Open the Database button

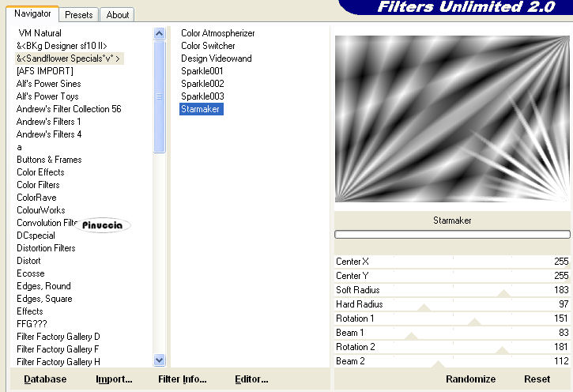45,379
